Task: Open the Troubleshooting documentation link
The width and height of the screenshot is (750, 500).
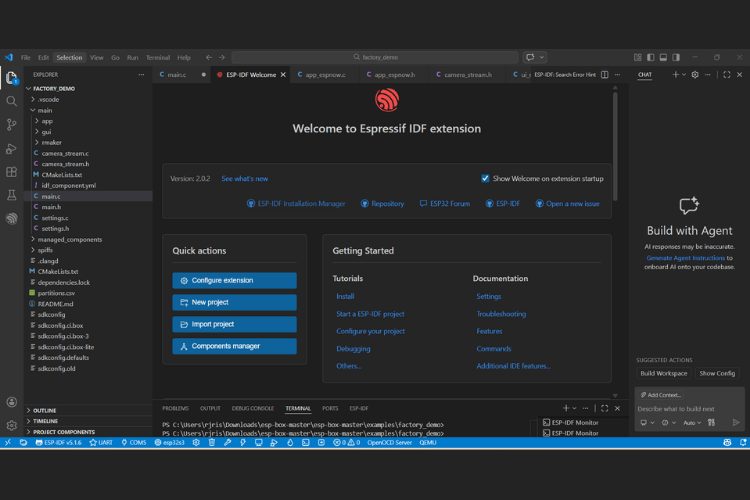Action: coord(501,314)
